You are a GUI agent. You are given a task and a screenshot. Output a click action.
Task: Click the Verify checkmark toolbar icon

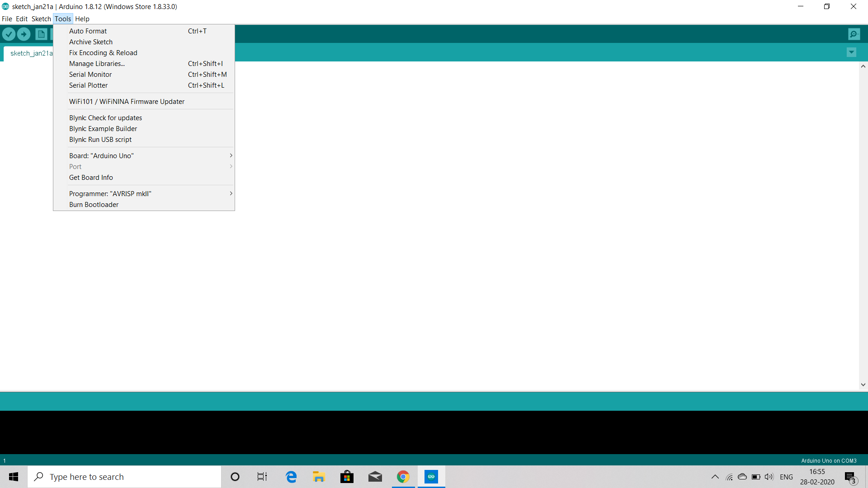click(x=9, y=34)
